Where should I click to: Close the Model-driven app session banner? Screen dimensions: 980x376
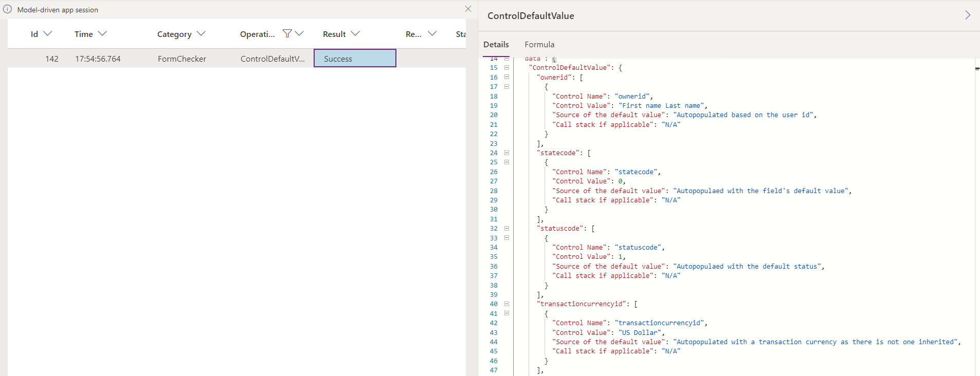pyautogui.click(x=468, y=9)
